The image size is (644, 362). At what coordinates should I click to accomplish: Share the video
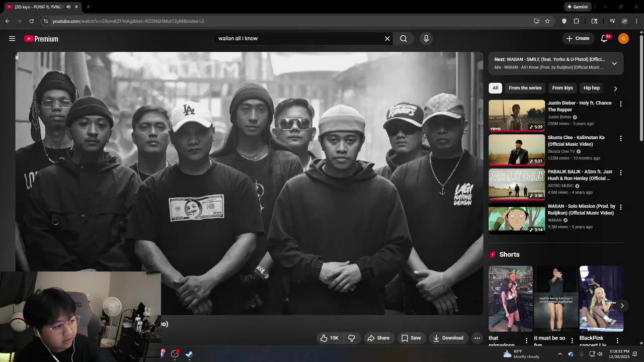[x=378, y=338]
